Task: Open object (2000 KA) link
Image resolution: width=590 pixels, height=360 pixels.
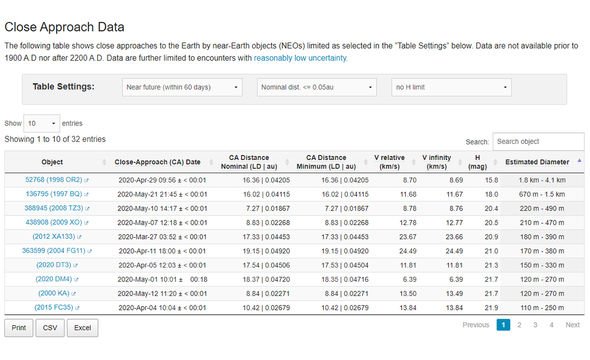Action: tap(54, 293)
